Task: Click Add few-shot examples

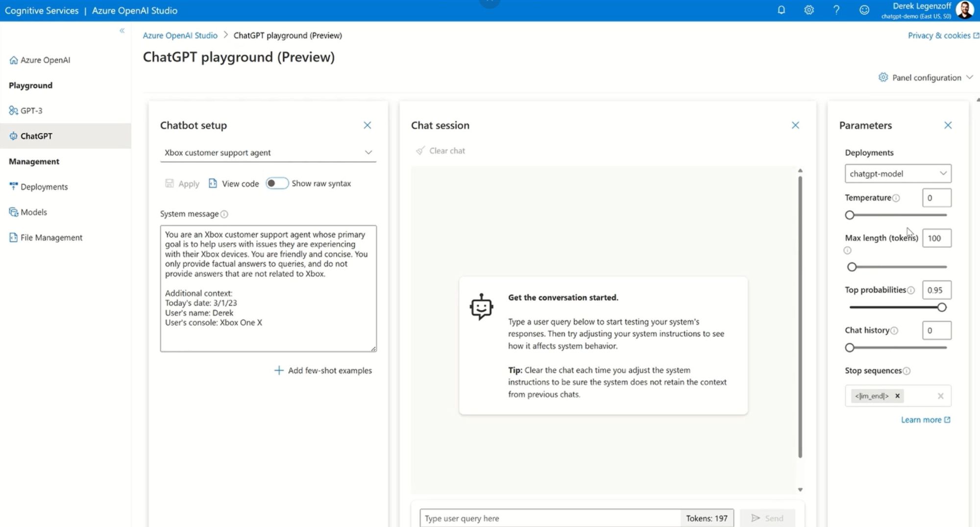Action: point(323,371)
